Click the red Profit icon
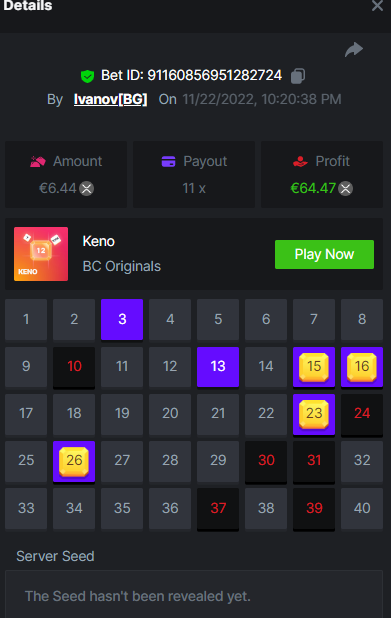The height and width of the screenshot is (618, 391). point(300,161)
